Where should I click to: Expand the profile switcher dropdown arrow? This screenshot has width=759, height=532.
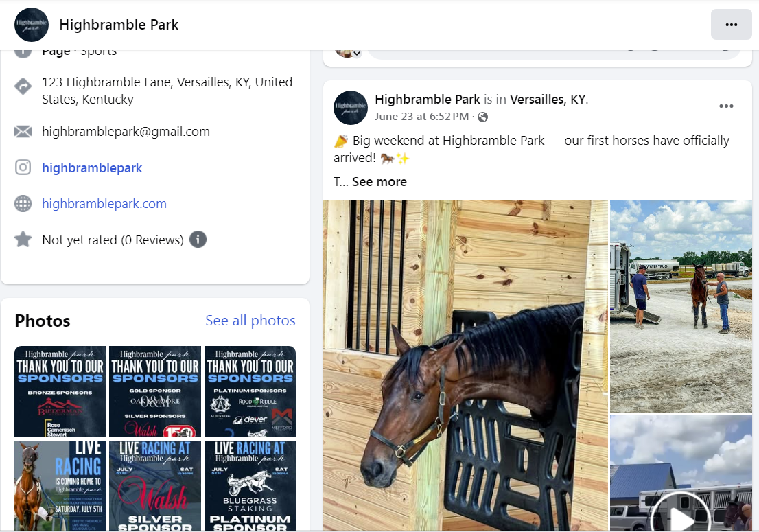tap(357, 54)
